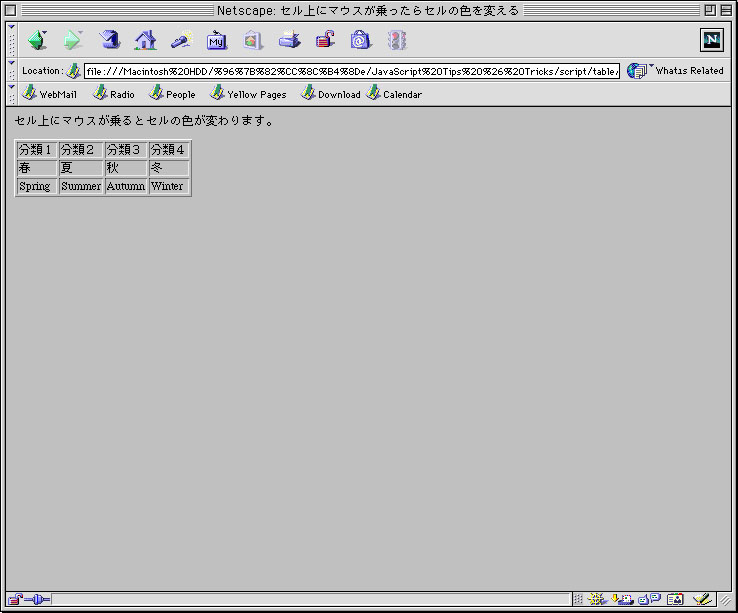Viewport: 738px width, 613px height.
Task: Click the window zoom box
Action: tap(710, 10)
